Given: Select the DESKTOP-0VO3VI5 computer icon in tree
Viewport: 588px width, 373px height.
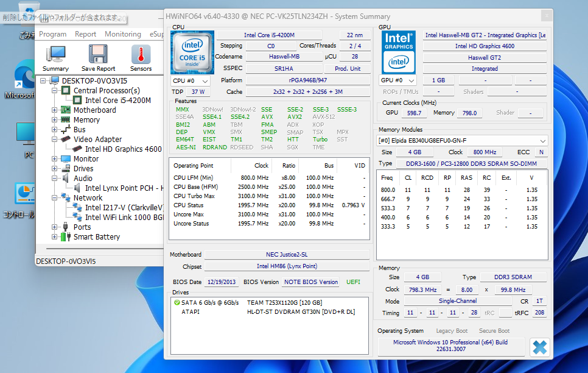Looking at the screenshot, I should tap(55, 80).
